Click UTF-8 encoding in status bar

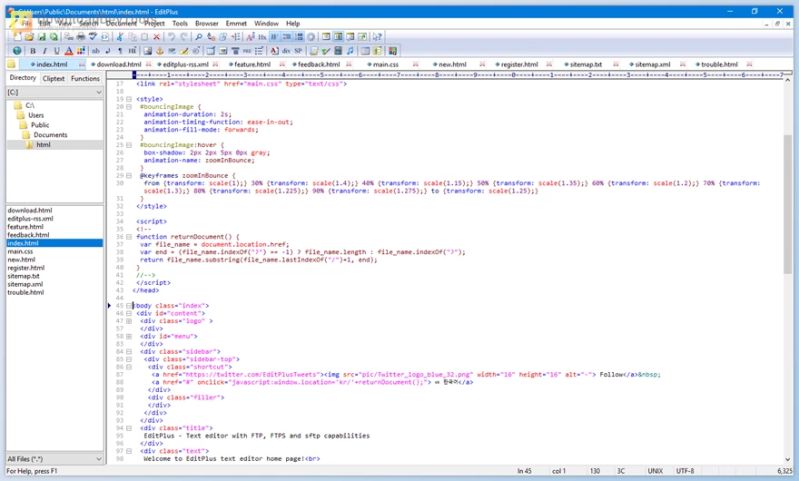pos(685,471)
